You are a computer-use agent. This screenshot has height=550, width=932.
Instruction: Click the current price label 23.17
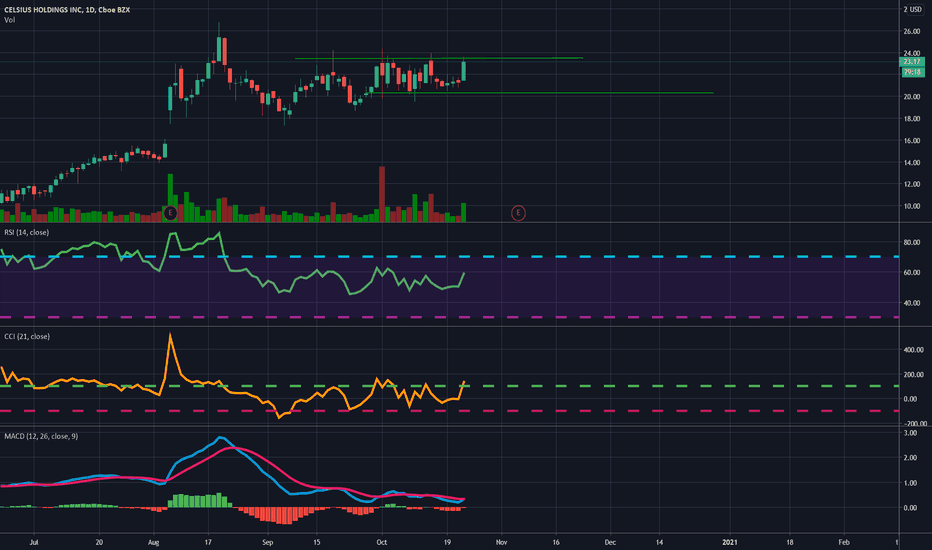tap(912, 62)
